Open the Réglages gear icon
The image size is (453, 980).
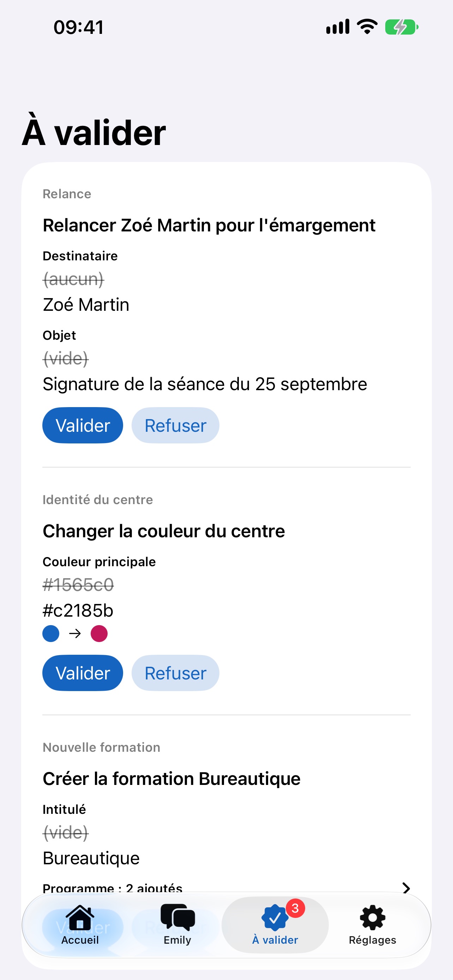[x=372, y=918]
